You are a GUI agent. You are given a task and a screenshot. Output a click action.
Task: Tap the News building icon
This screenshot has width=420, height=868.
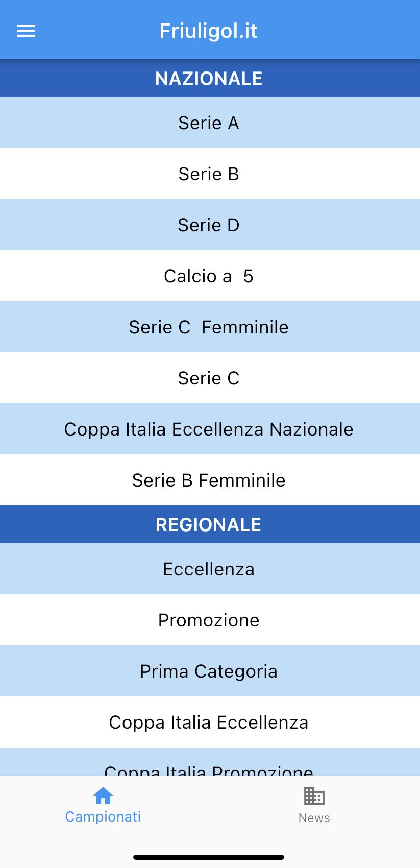tap(314, 795)
